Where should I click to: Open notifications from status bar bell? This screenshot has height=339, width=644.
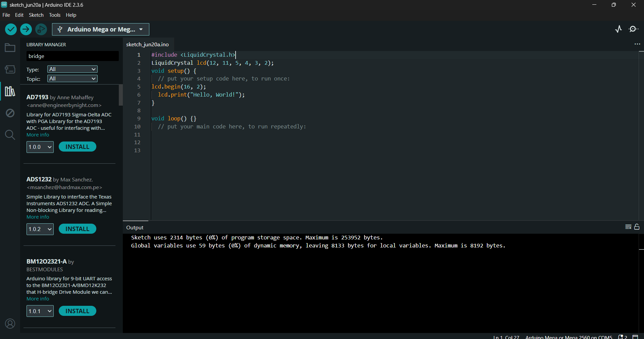pyautogui.click(x=623, y=337)
